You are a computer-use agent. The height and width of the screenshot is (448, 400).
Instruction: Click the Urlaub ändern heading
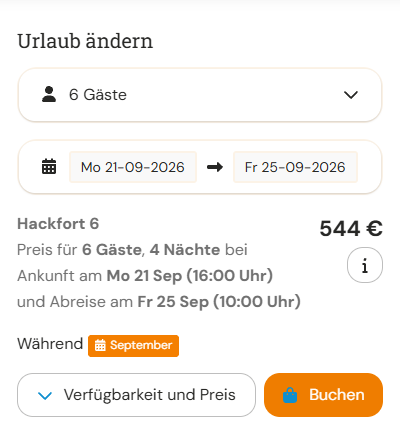[85, 41]
